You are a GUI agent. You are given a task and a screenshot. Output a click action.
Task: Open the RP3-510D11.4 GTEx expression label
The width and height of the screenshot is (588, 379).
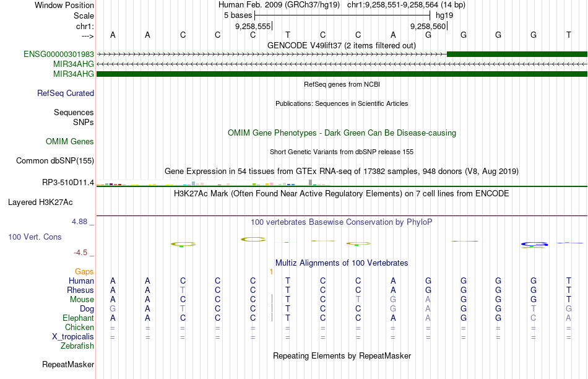[x=68, y=182]
